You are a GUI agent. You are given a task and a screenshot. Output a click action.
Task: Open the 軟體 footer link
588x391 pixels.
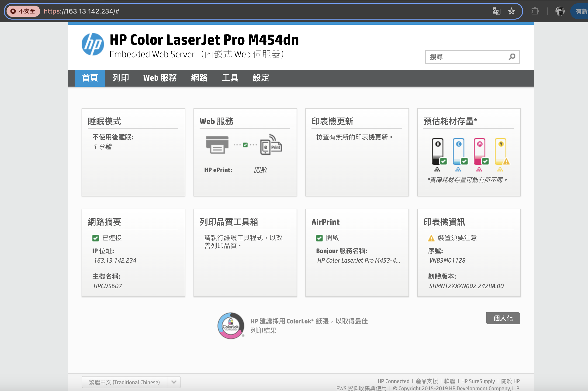coord(450,381)
